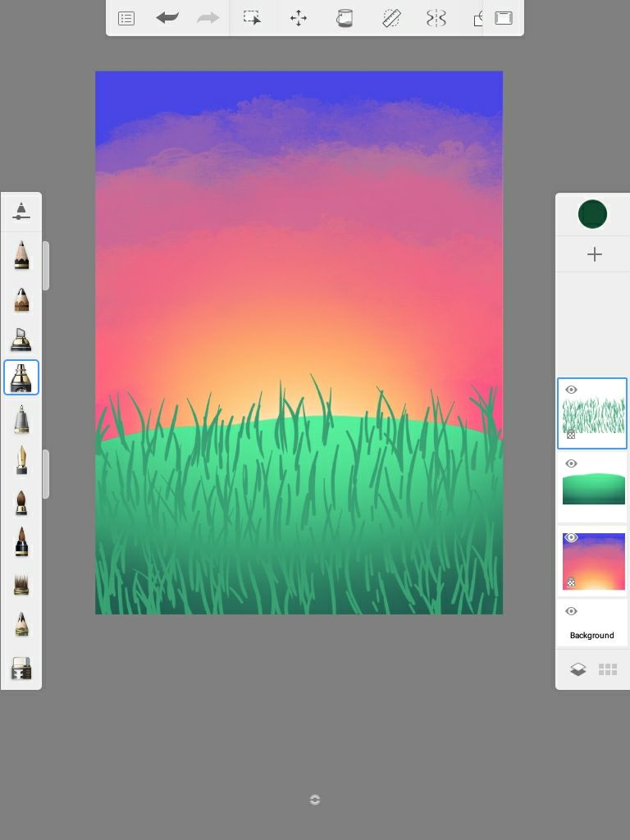Image resolution: width=630 pixels, height=840 pixels.
Task: Toggle the fullscreen UI icon
Action: 503,18
